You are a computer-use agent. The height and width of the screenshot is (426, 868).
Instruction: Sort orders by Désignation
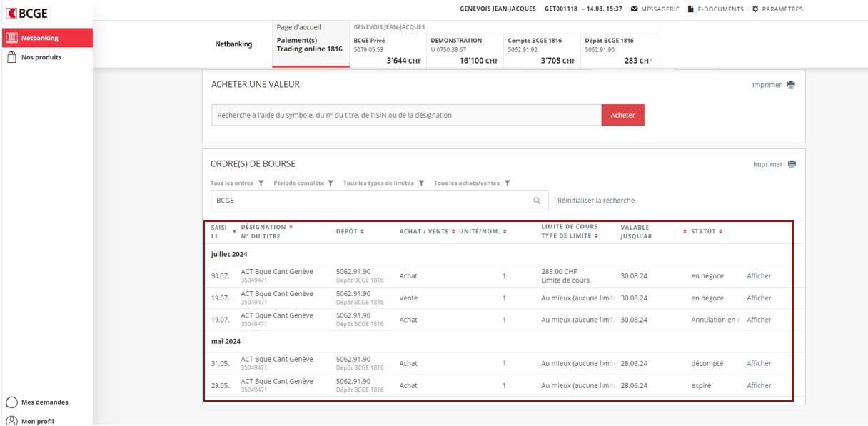[x=266, y=228]
